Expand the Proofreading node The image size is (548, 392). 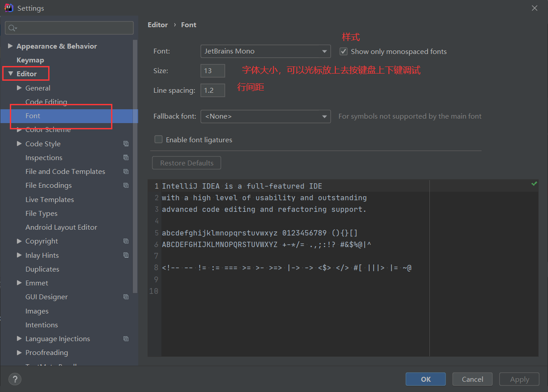coord(19,352)
